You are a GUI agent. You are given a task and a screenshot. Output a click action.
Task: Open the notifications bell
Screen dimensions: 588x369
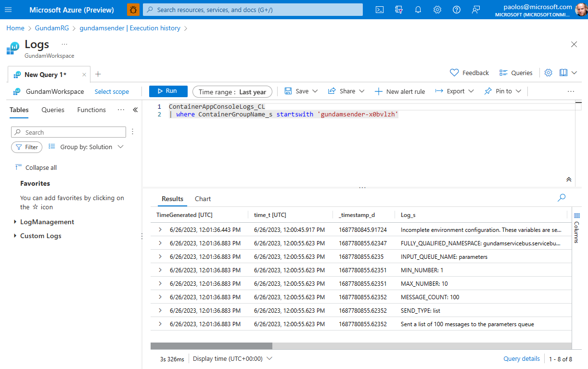coord(418,10)
